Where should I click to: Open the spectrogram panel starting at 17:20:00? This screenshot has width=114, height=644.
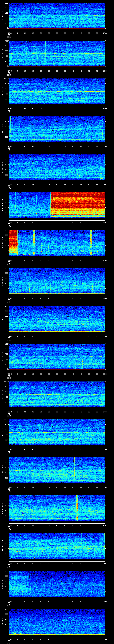[x=57, y=167]
